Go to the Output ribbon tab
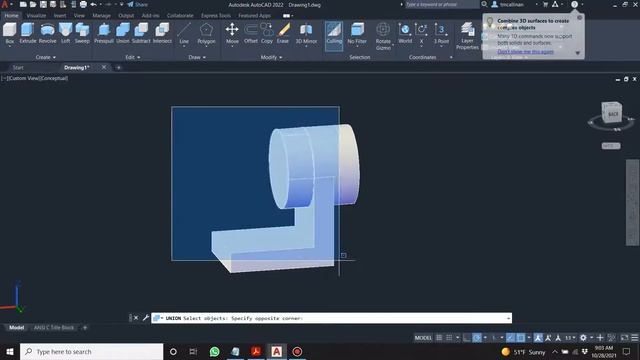Image resolution: width=640 pixels, height=360 pixels. (x=126, y=16)
